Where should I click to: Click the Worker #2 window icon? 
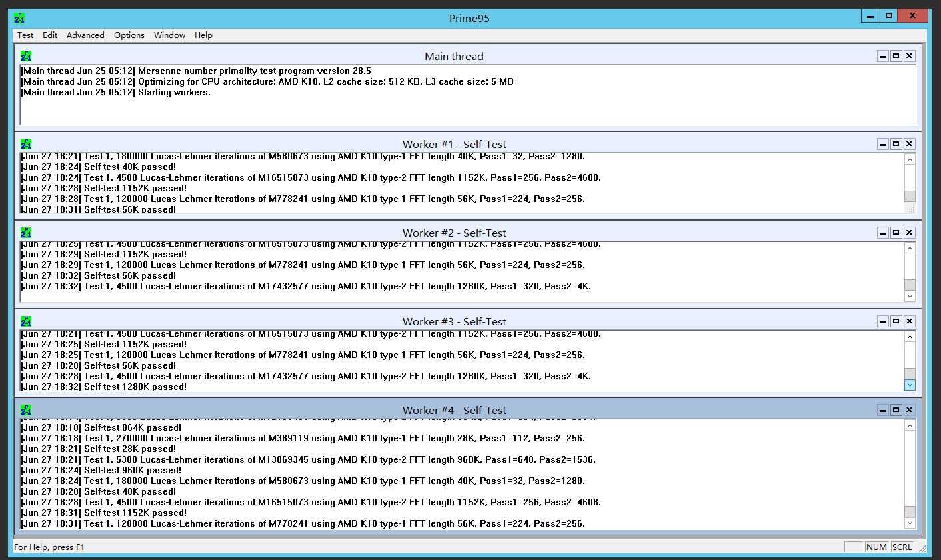click(x=26, y=233)
